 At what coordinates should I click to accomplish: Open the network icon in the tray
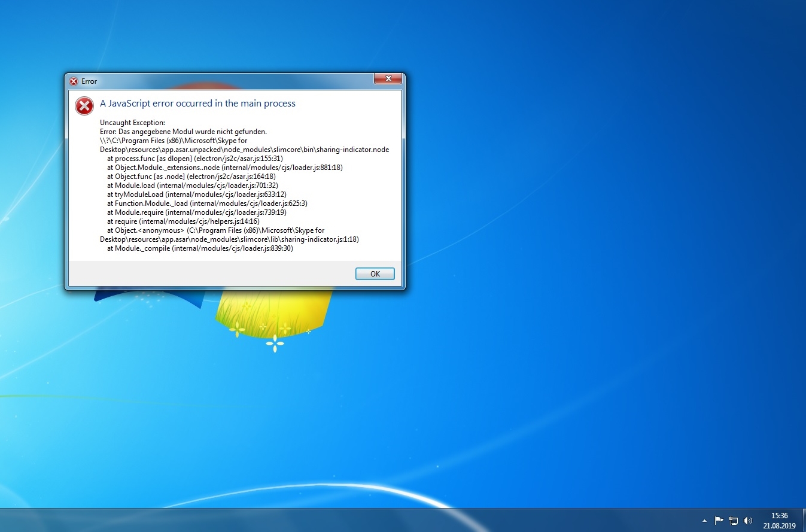pyautogui.click(x=734, y=521)
